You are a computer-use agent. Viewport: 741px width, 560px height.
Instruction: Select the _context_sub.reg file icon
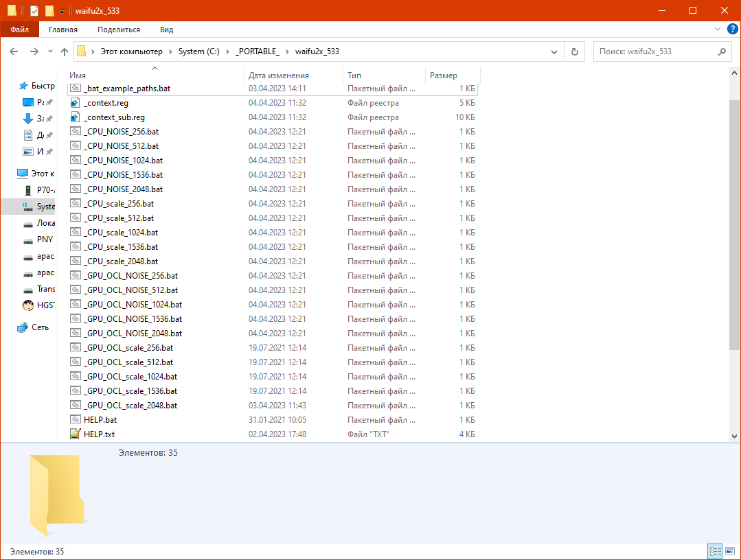[x=75, y=117]
